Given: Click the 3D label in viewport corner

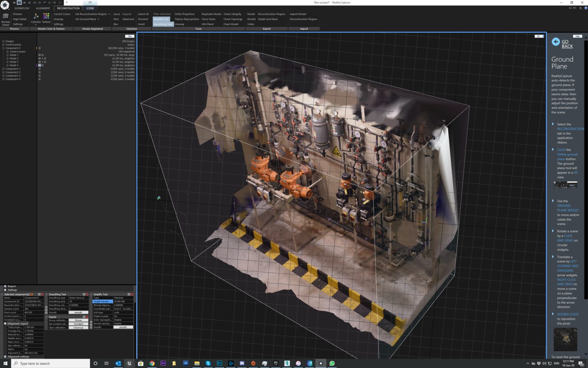Looking at the screenshot, I should coord(539,36).
